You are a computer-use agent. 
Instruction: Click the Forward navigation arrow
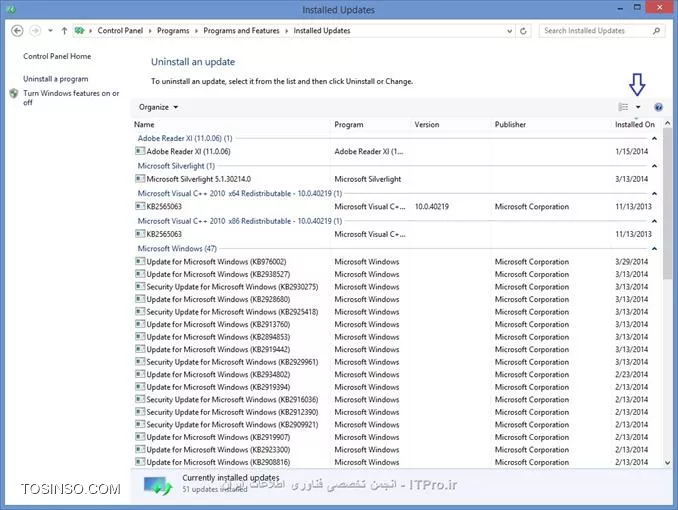(35, 31)
